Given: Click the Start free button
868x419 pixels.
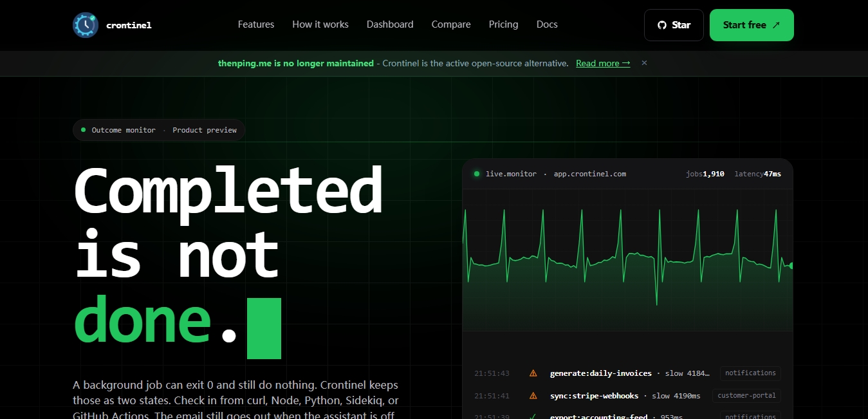Looking at the screenshot, I should click(752, 25).
